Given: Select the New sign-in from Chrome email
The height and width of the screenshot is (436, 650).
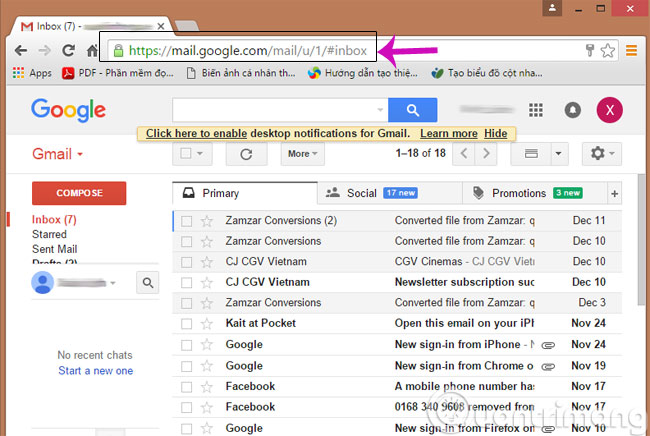Looking at the screenshot, I should coord(187,366).
